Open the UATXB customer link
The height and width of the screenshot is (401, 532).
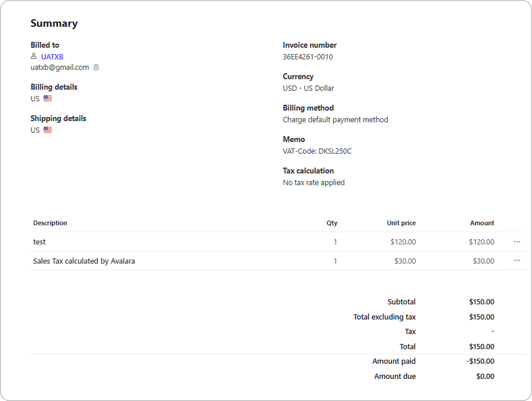tap(52, 56)
